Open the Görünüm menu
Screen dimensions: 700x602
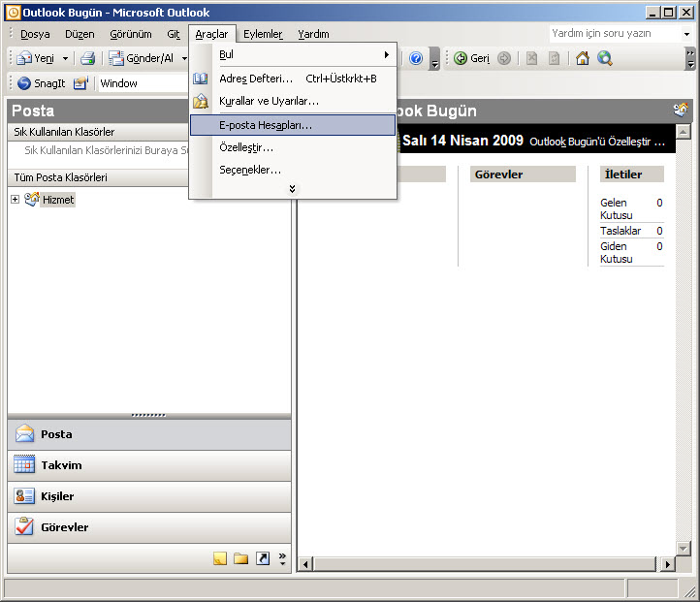(x=130, y=34)
